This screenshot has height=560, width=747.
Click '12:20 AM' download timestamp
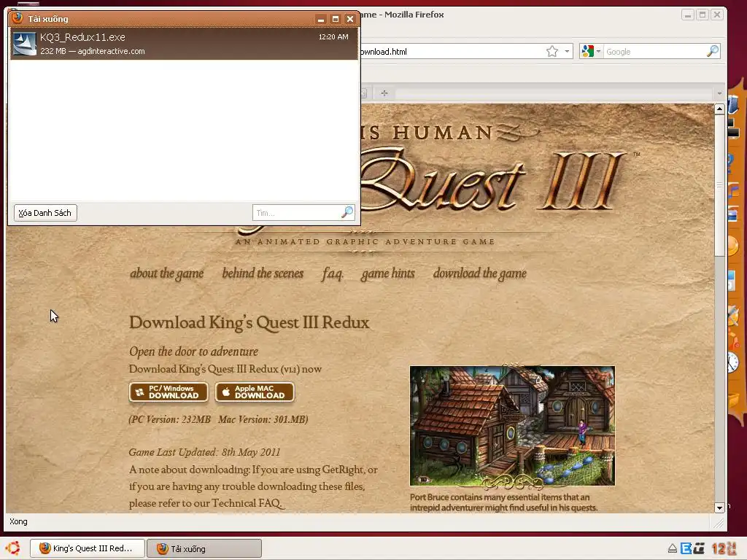coord(333,36)
